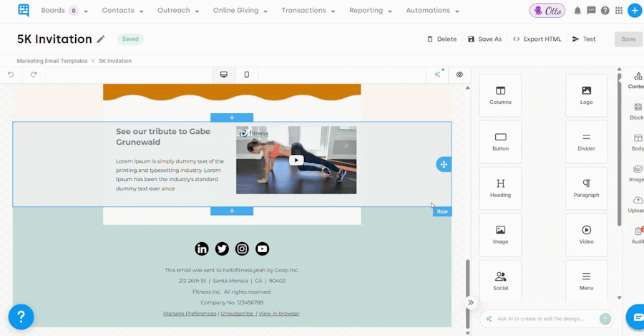The width and height of the screenshot is (644, 336).
Task: Select the Image content block
Action: pyautogui.click(x=500, y=235)
